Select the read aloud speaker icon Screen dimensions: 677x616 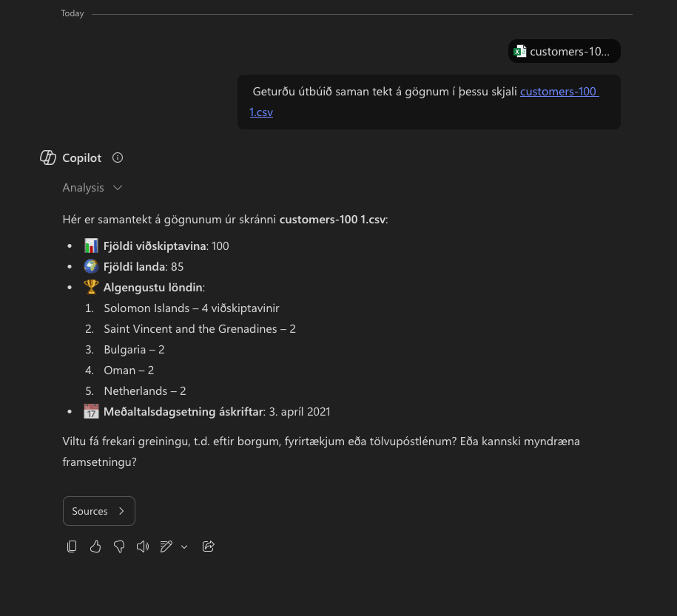coord(142,546)
